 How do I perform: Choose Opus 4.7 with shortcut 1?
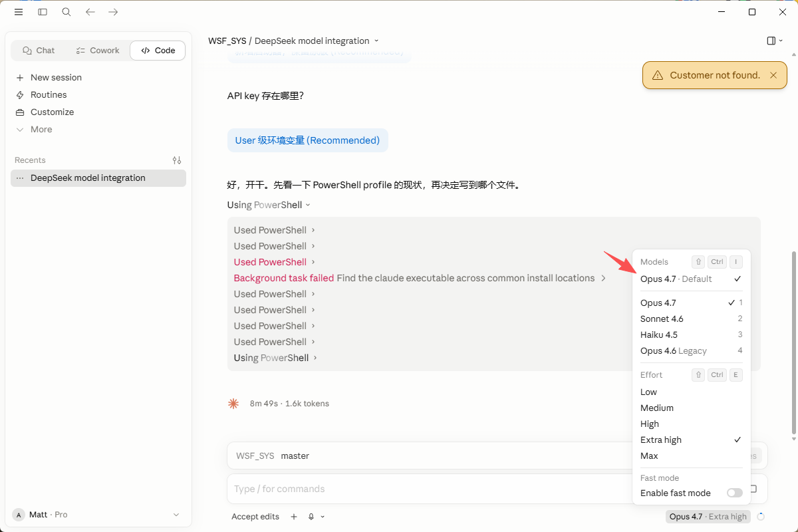coord(691,303)
